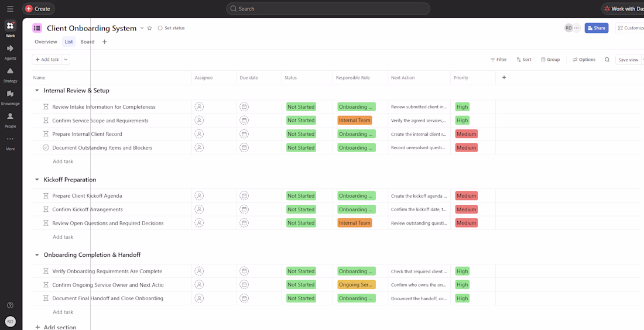The width and height of the screenshot is (644, 330).
Task: Open the search magnifier in the toolbar
Action: coord(607,60)
